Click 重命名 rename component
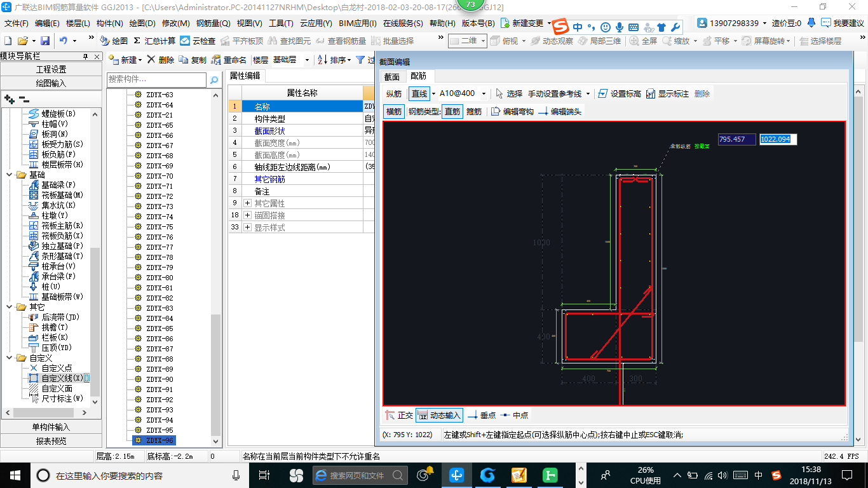The width and height of the screenshot is (868, 488). coord(229,60)
